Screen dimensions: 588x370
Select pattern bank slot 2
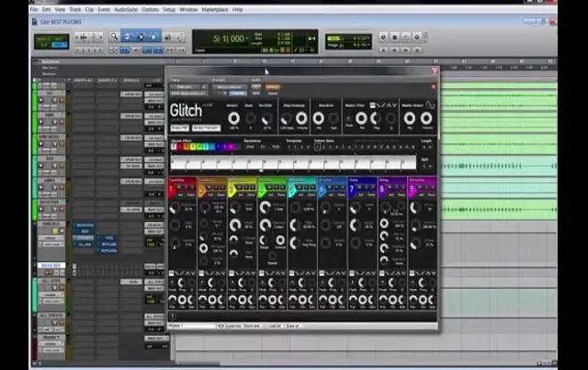[324, 147]
